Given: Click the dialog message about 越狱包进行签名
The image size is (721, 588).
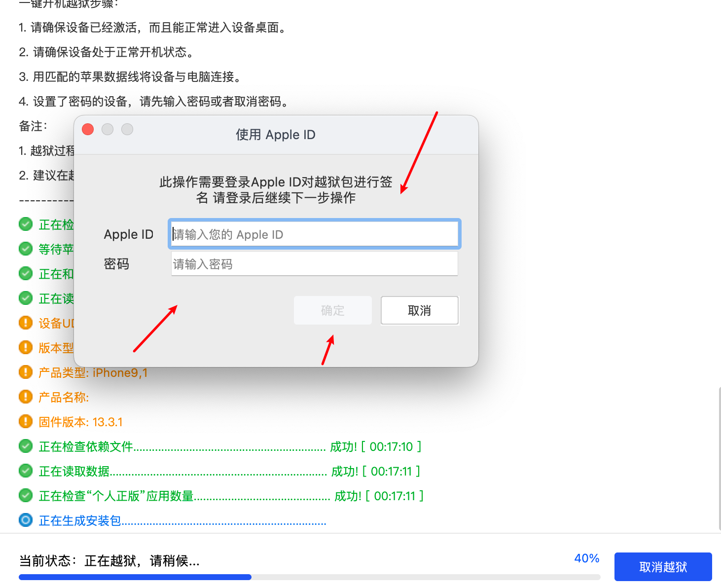Looking at the screenshot, I should click(276, 190).
